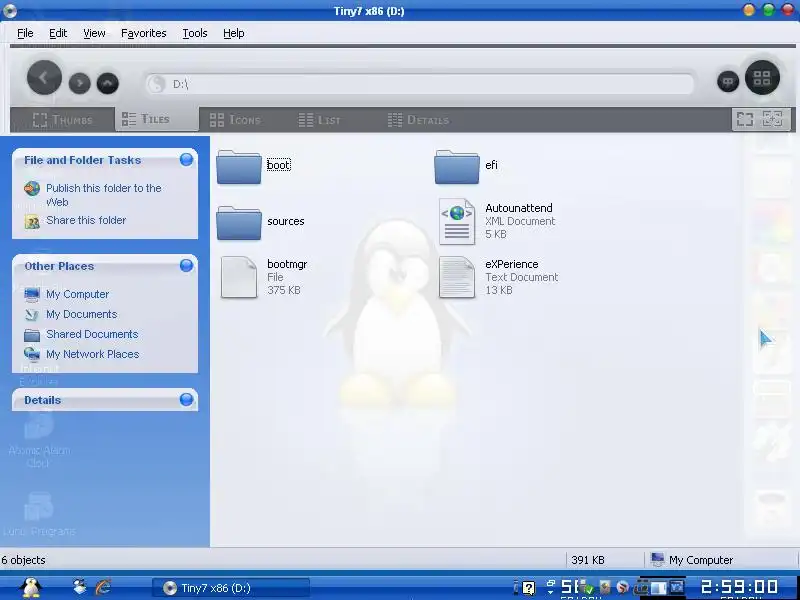
Task: Select the boot folder icon
Action: [239, 166]
